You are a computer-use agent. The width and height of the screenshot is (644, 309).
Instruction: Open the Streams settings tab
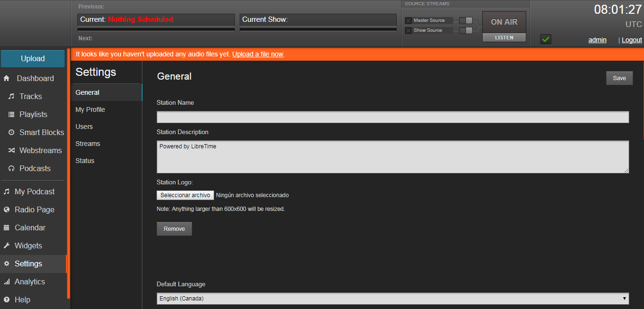pos(106,144)
